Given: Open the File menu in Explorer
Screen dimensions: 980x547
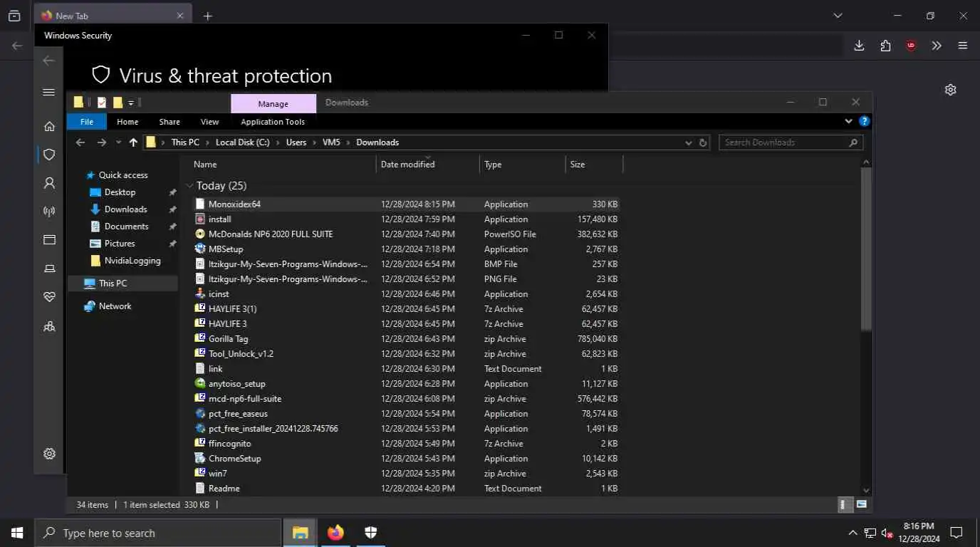Looking at the screenshot, I should click(86, 122).
